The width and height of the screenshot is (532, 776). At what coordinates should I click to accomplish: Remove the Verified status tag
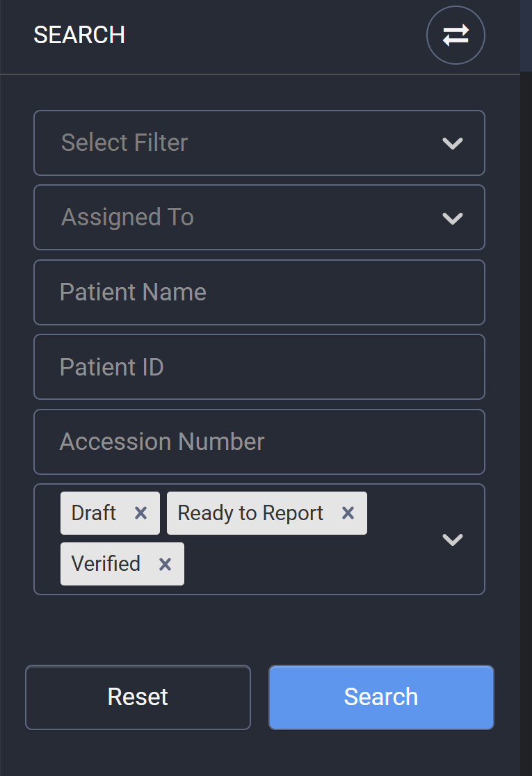[x=165, y=564]
